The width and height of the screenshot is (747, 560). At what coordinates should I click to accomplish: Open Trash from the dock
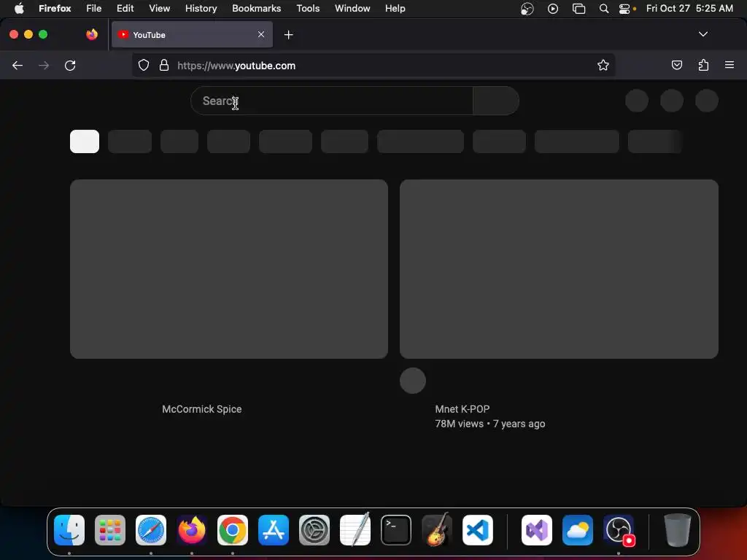pos(677,530)
